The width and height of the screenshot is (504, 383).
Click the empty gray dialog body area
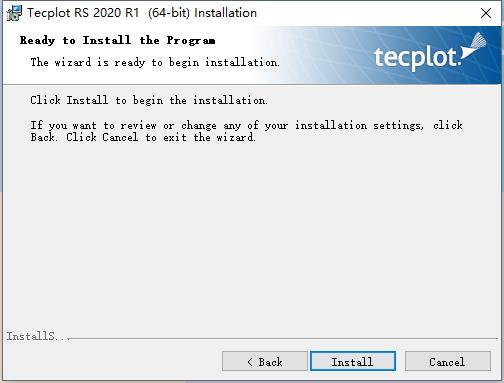[252, 233]
